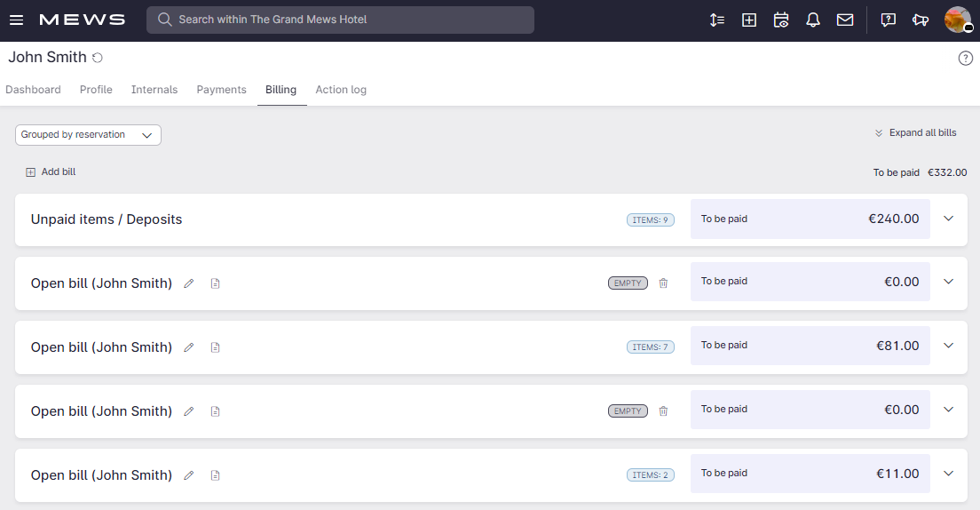The height and width of the screenshot is (510, 980).
Task: Open the hamburger main menu
Action: click(x=16, y=20)
